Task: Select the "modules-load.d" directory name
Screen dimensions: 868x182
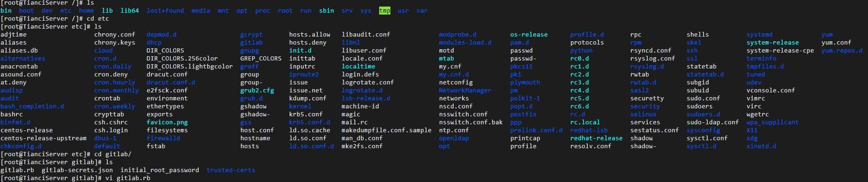Action: pyautogui.click(x=465, y=43)
